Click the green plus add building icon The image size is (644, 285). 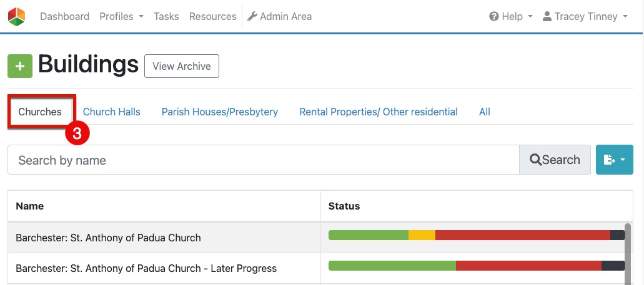(x=20, y=66)
